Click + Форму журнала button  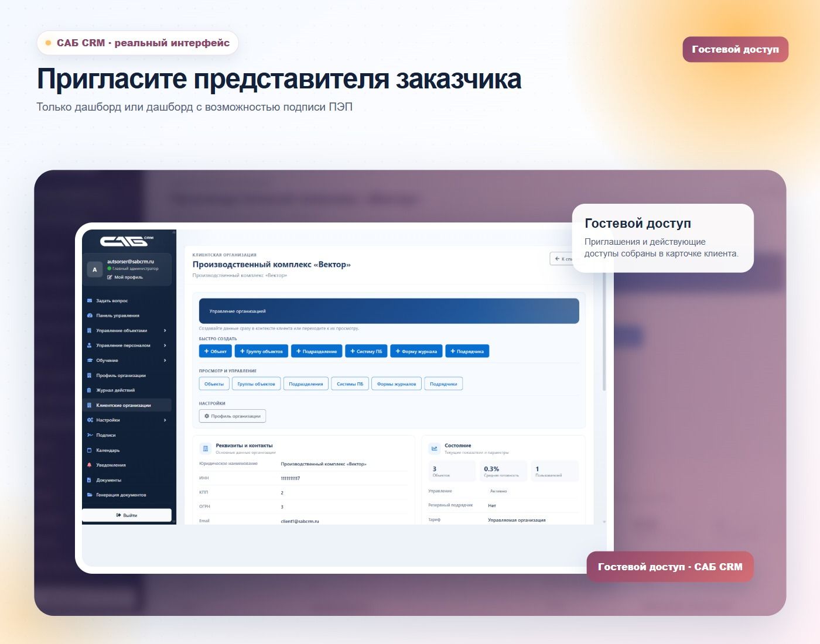point(416,351)
